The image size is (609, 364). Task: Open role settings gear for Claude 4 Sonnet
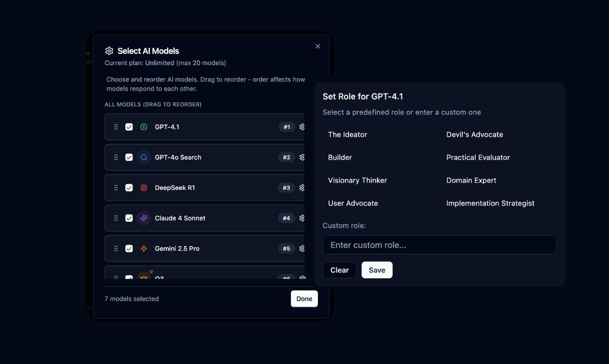point(302,218)
